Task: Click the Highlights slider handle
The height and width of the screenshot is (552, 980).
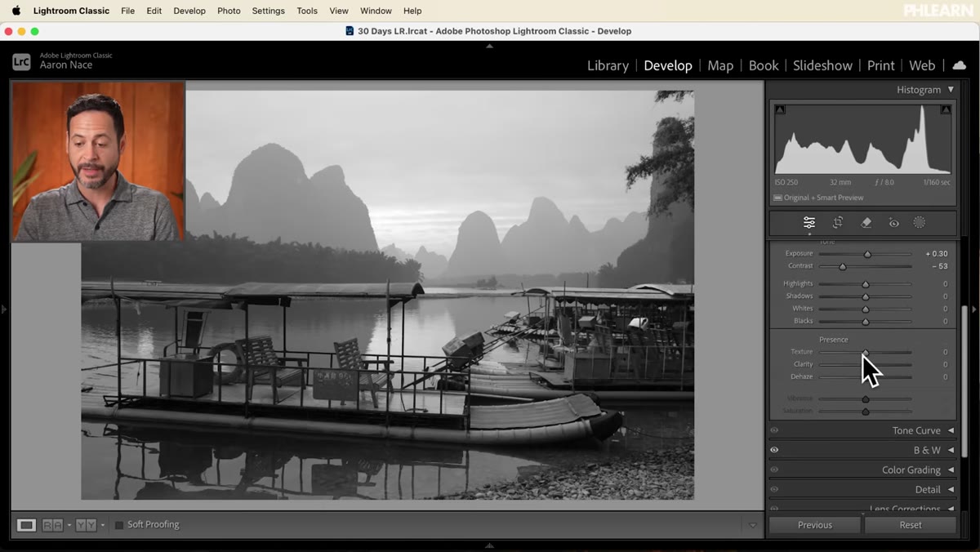Action: tap(865, 284)
